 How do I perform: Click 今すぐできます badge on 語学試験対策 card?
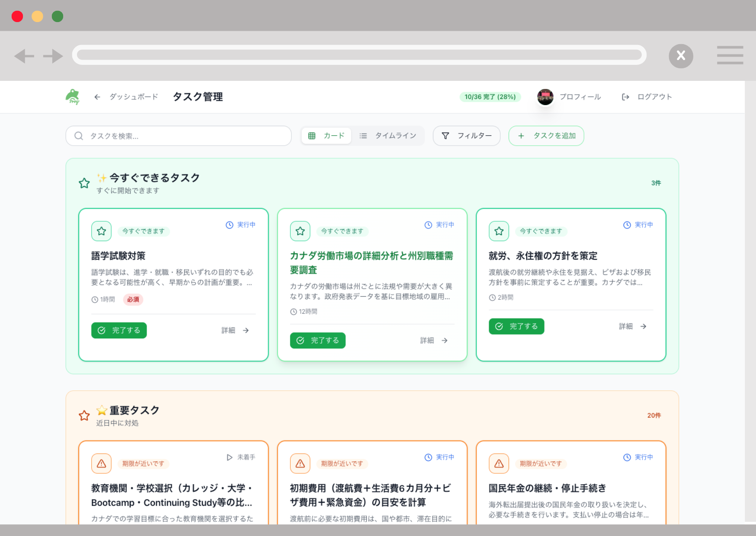(143, 231)
